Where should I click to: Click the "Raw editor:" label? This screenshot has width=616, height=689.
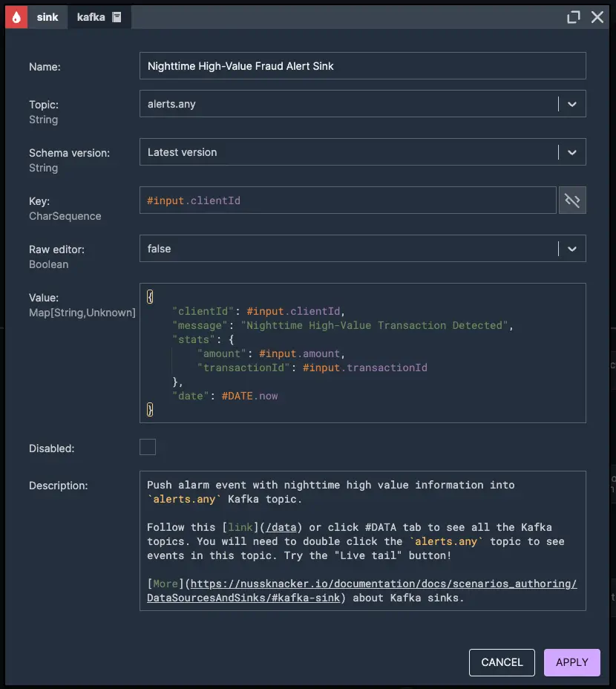click(56, 249)
